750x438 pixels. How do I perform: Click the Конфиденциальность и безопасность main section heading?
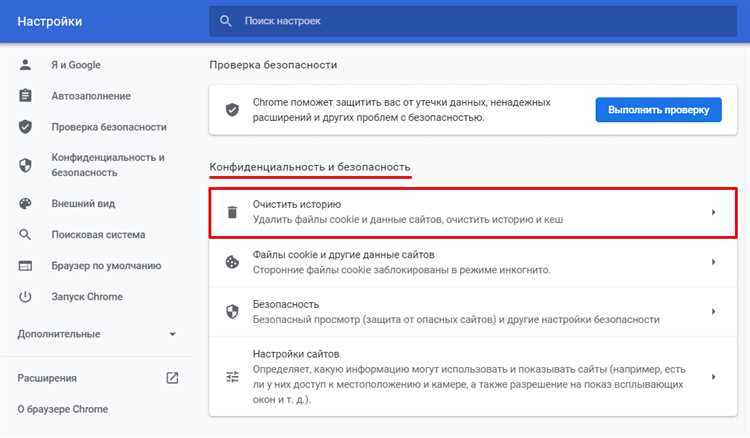click(x=310, y=167)
